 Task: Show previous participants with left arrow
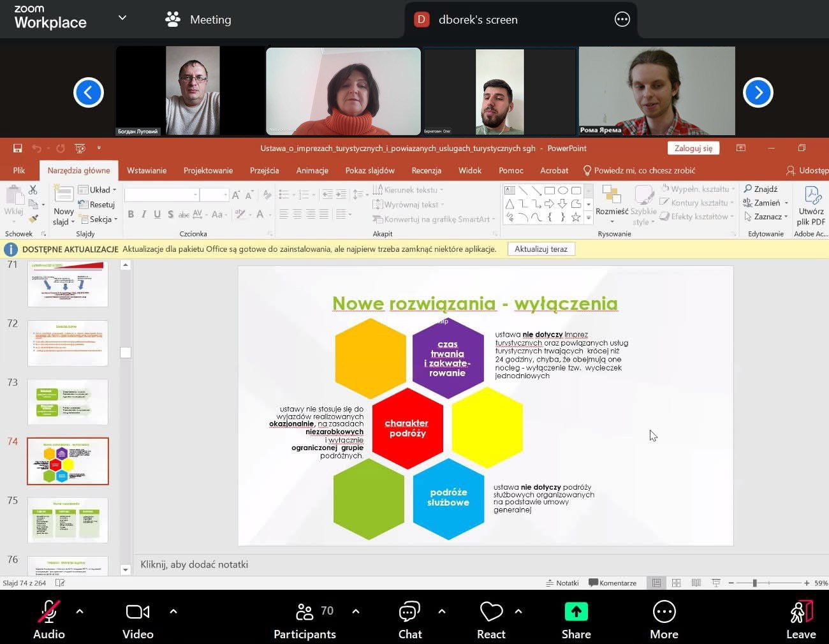coord(89,92)
